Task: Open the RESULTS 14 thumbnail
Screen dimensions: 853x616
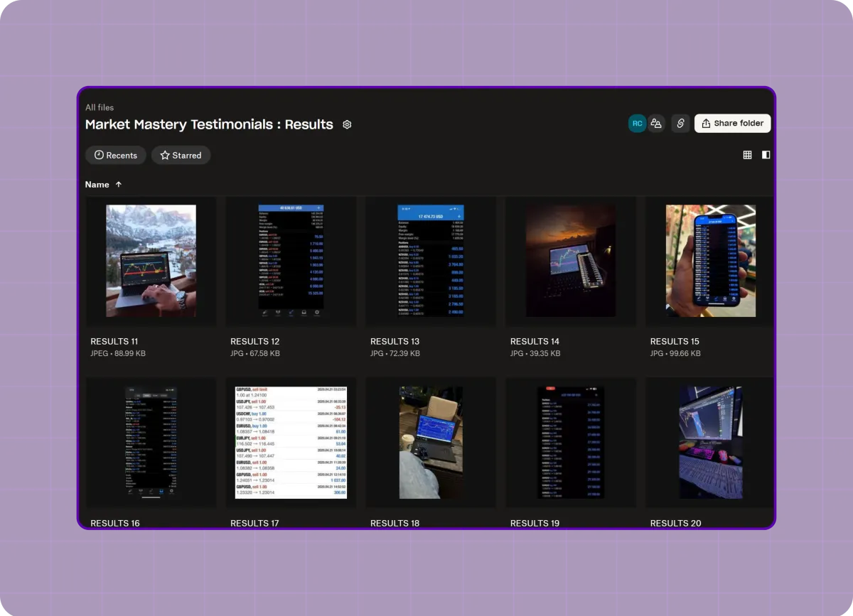Action: point(570,261)
